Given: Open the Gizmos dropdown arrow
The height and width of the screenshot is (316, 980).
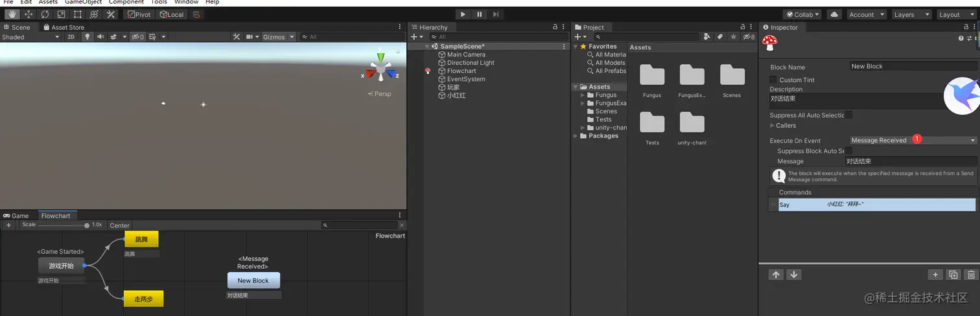Looking at the screenshot, I should click(x=292, y=37).
